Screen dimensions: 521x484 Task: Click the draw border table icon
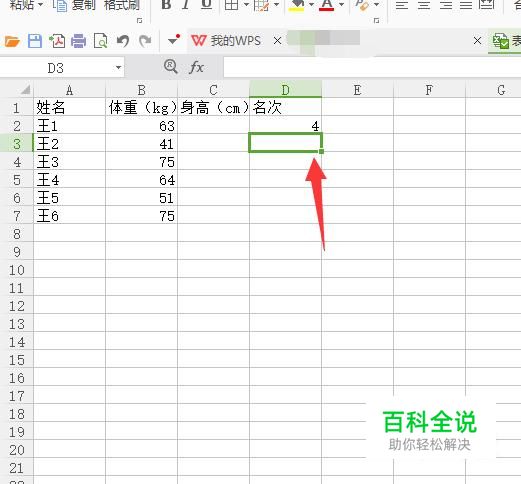click(x=261, y=5)
